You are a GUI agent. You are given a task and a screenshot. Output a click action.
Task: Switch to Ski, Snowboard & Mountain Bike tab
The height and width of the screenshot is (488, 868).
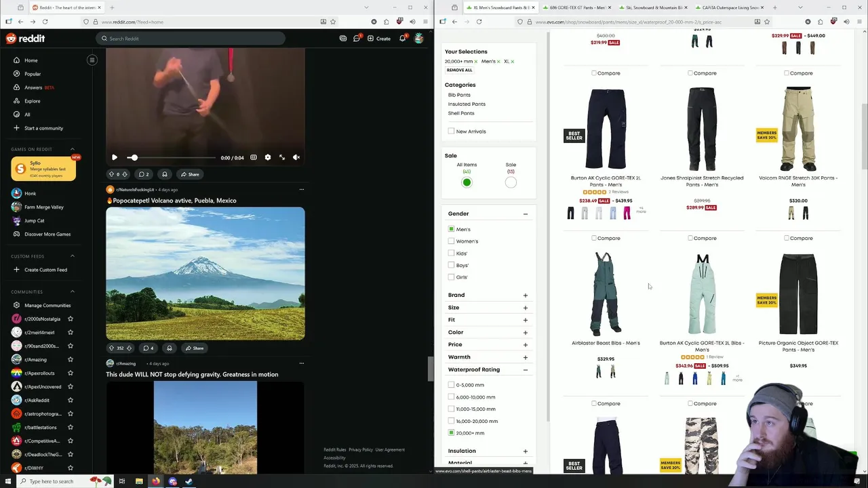[652, 7]
